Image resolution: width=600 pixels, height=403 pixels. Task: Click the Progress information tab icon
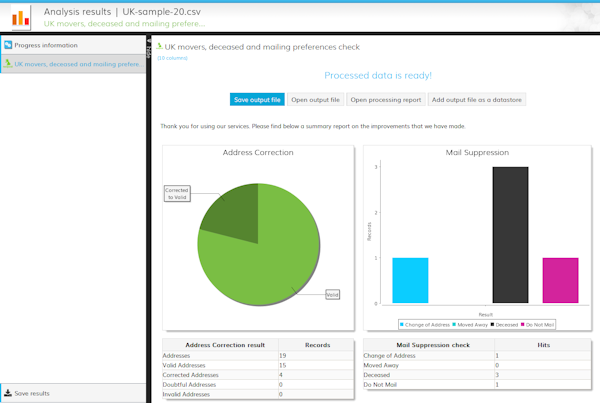pyautogui.click(x=8, y=45)
